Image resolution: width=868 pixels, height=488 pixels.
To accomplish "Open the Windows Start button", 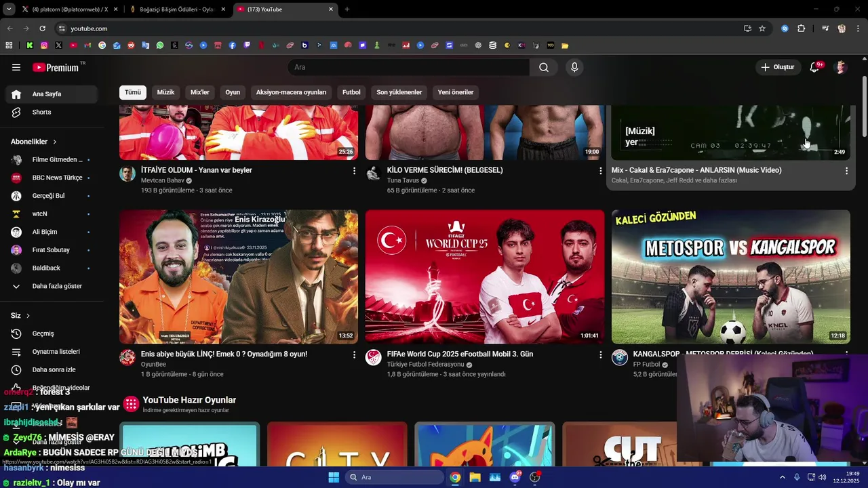I will click(x=334, y=477).
